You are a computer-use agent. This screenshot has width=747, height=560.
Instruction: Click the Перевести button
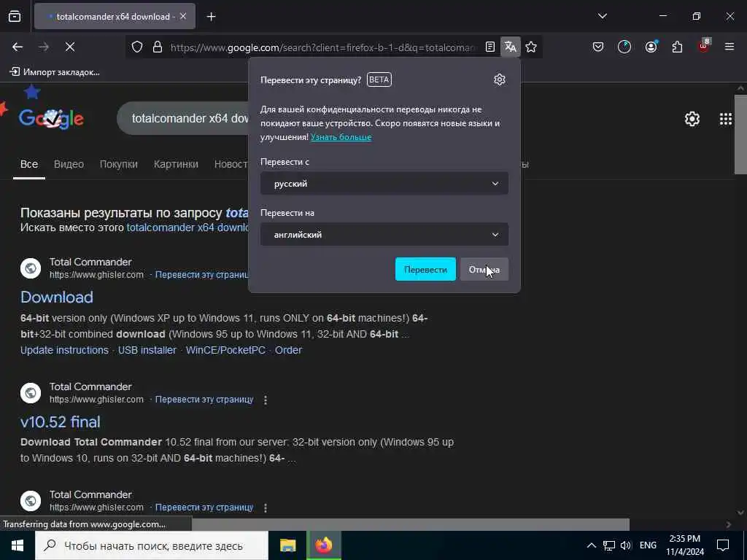click(425, 269)
